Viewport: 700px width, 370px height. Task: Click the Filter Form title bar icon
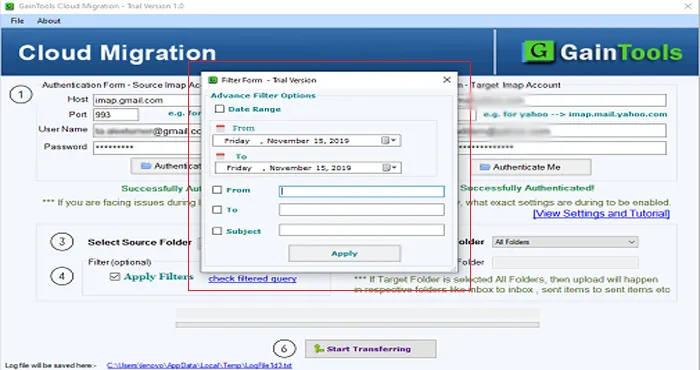point(213,80)
